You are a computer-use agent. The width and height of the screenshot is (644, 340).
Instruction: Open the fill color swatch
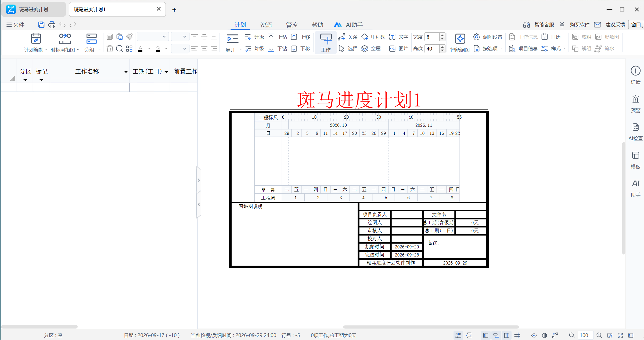[158, 49]
